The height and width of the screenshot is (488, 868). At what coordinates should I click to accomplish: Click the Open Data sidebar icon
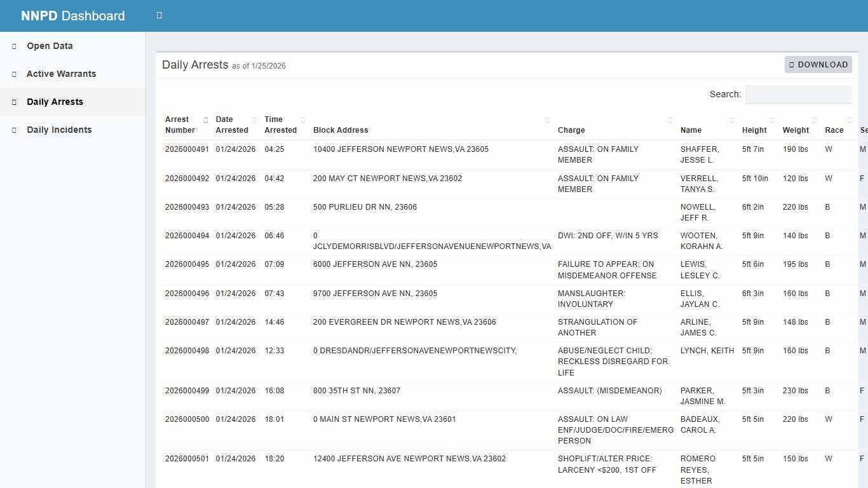pyautogui.click(x=13, y=46)
